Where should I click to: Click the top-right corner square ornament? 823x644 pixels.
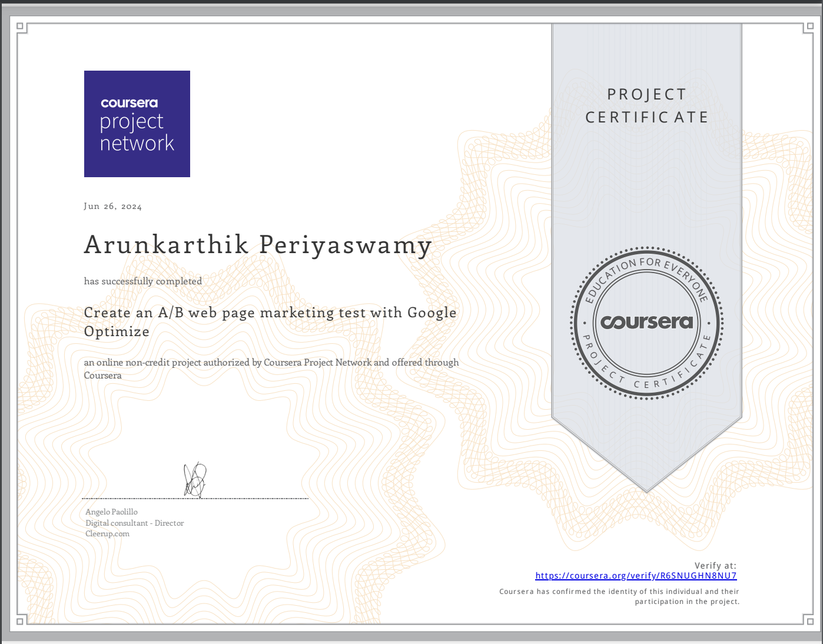click(809, 26)
